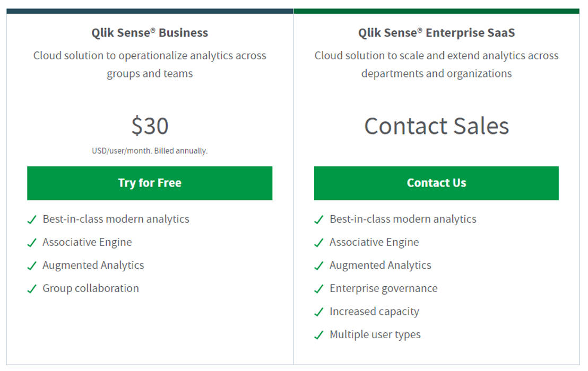Image resolution: width=588 pixels, height=371 pixels.
Task: Click Business plan's Best-in-class analytics checkmark
Action: click(x=32, y=219)
